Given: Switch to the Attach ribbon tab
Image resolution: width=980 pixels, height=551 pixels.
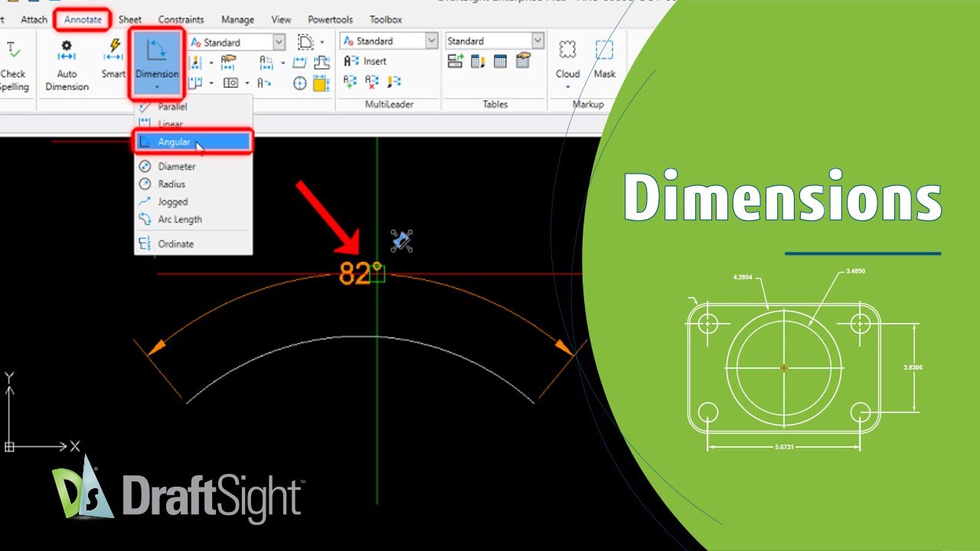Looking at the screenshot, I should (x=34, y=19).
